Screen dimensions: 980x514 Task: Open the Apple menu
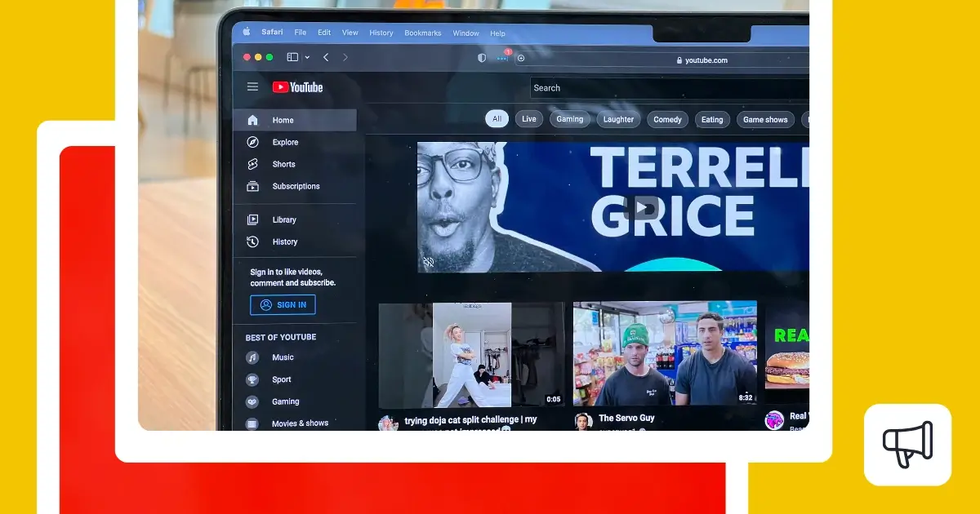point(246,32)
